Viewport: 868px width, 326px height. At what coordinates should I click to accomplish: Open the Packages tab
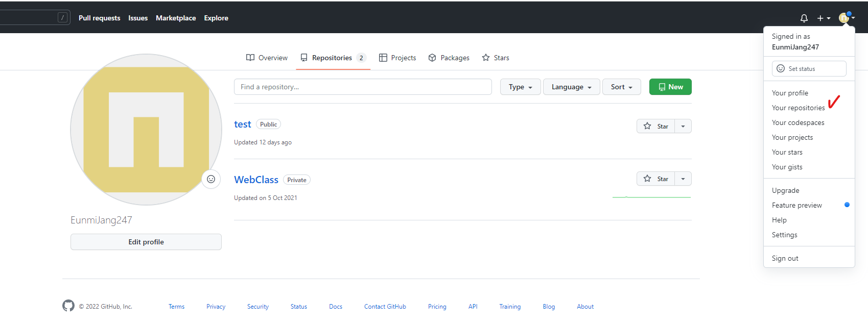point(449,58)
